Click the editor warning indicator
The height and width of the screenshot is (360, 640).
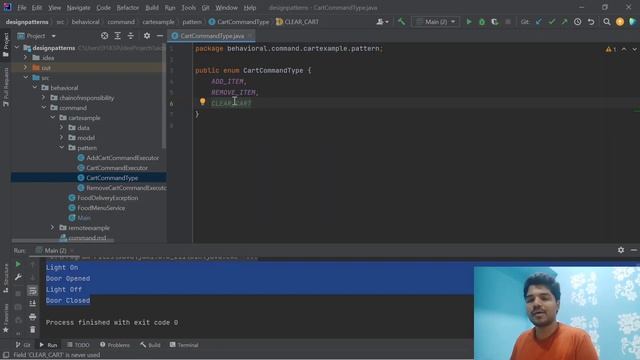(x=611, y=49)
